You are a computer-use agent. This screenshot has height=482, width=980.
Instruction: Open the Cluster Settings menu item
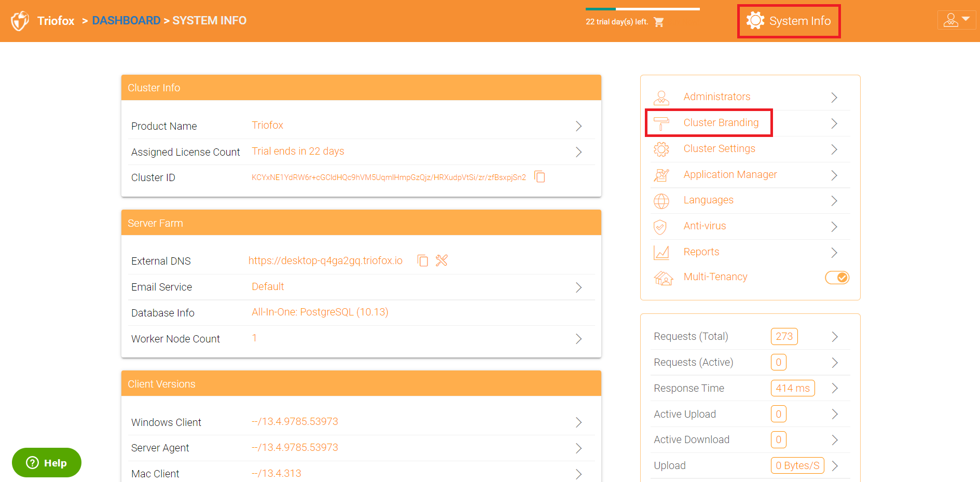pyautogui.click(x=719, y=148)
